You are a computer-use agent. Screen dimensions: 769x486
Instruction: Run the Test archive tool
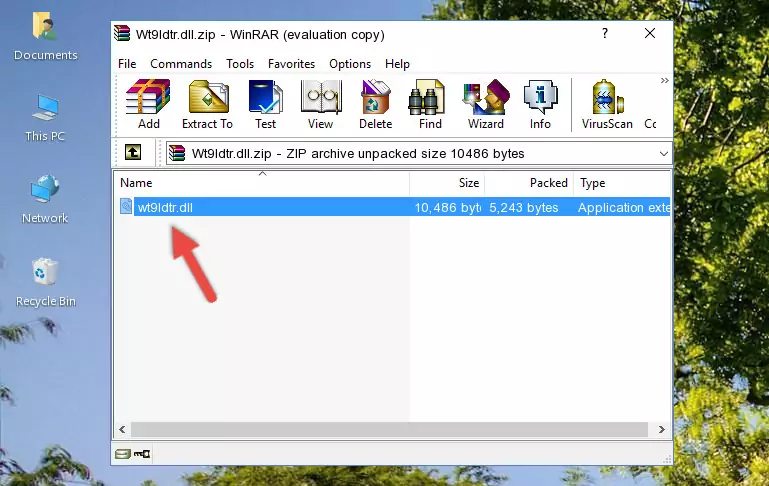point(265,104)
